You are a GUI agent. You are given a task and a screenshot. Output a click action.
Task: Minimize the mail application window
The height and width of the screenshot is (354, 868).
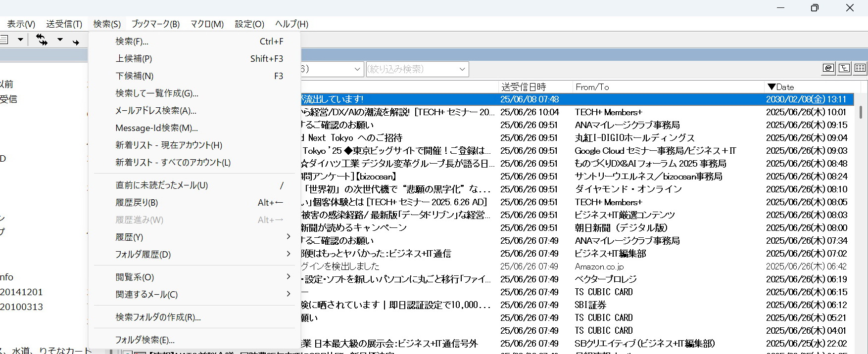781,8
